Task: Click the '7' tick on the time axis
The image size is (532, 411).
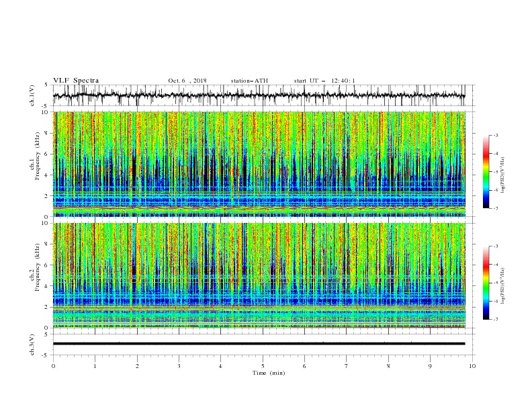Action: [x=347, y=366]
